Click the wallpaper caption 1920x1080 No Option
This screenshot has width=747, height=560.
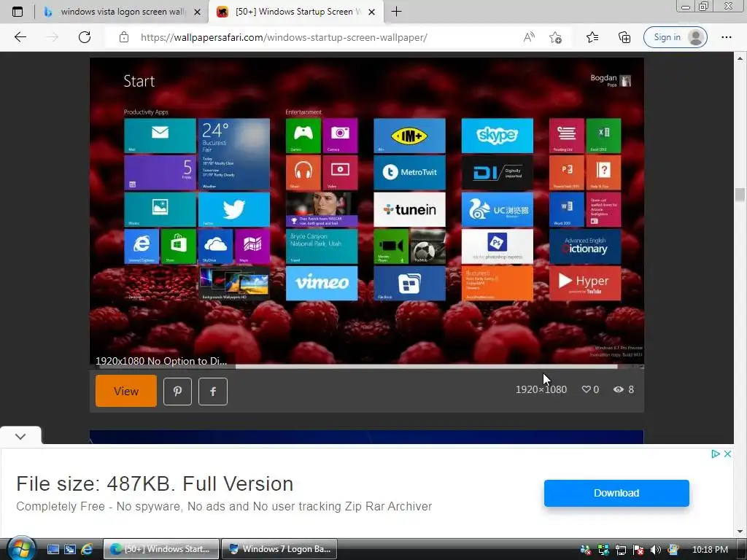pyautogui.click(x=161, y=361)
